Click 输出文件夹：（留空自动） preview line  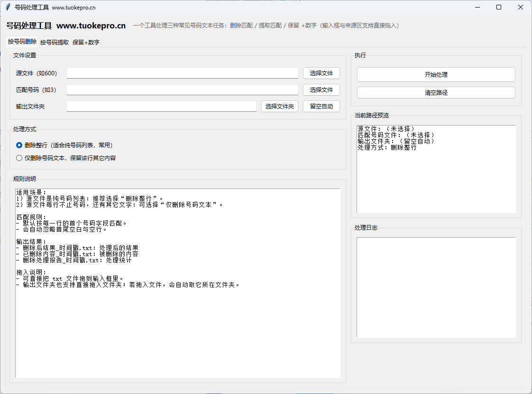point(396,141)
